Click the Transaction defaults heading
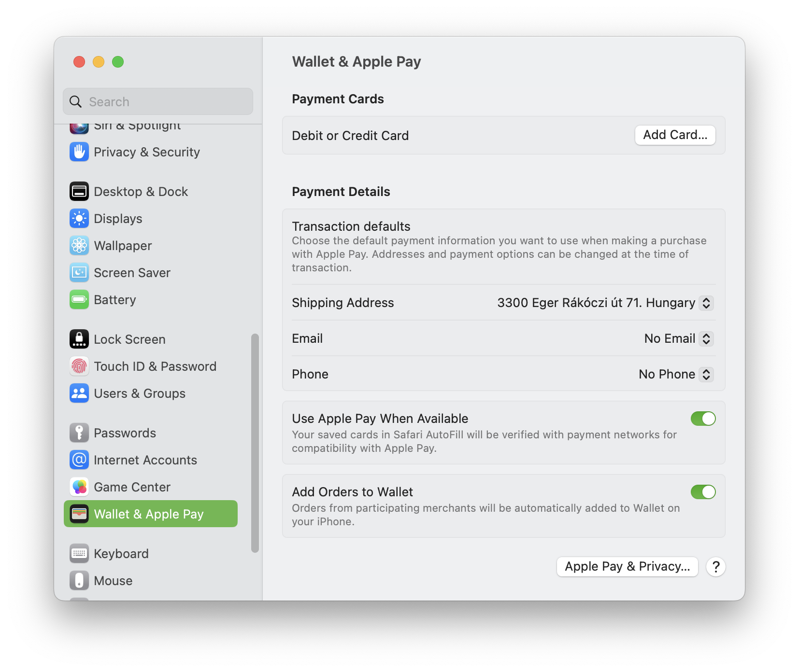The height and width of the screenshot is (672, 799). 351,226
